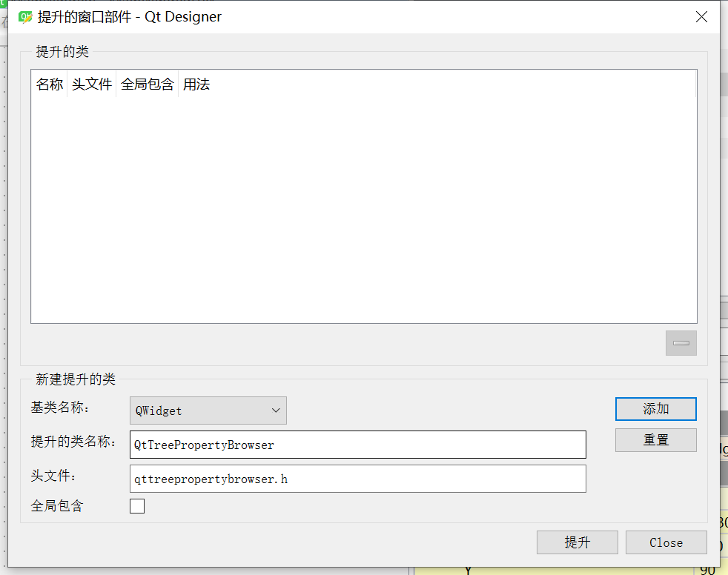Click the 用法 column header
The image size is (728, 575).
(197, 84)
